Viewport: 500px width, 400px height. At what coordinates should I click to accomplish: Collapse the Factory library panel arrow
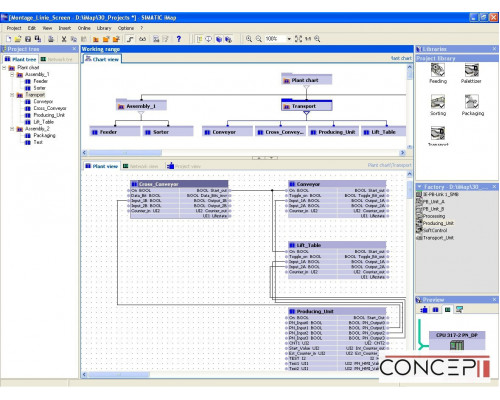pyautogui.click(x=419, y=187)
